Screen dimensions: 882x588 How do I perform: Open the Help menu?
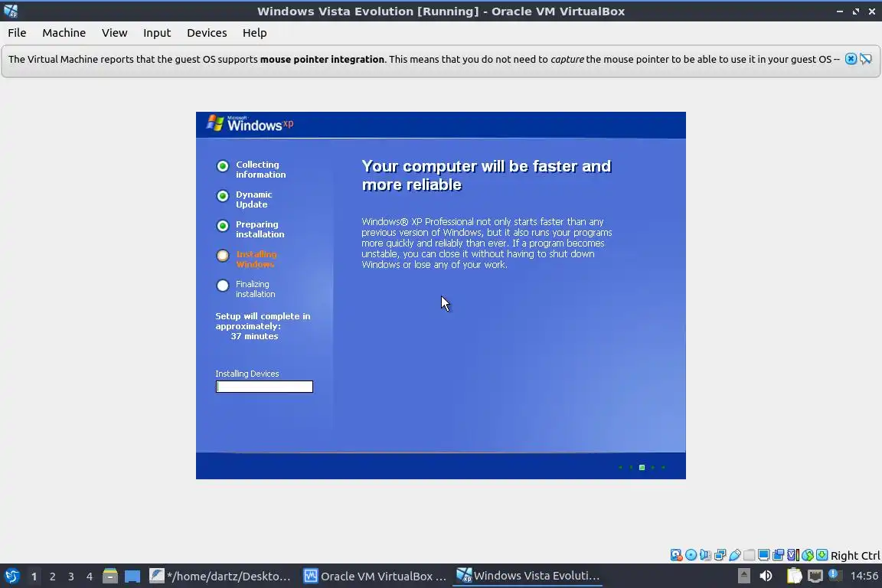coord(254,33)
